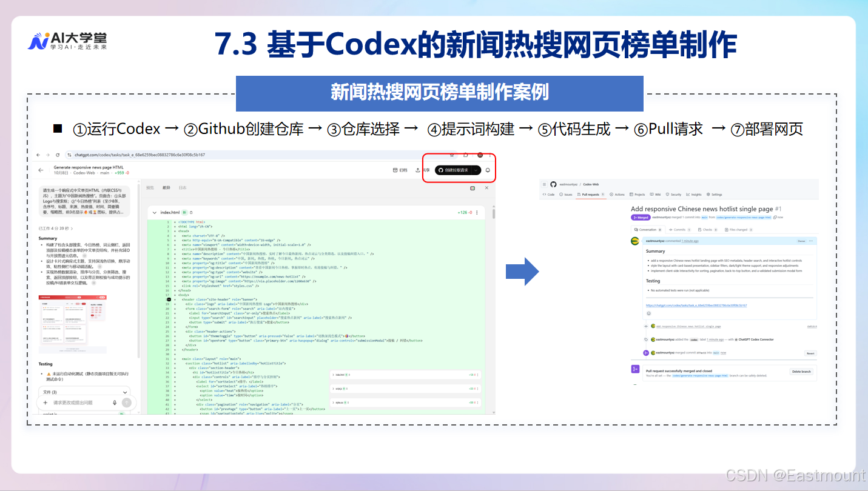Open Chrome extensions puzzle icon
The width and height of the screenshot is (868, 491).
466,155
